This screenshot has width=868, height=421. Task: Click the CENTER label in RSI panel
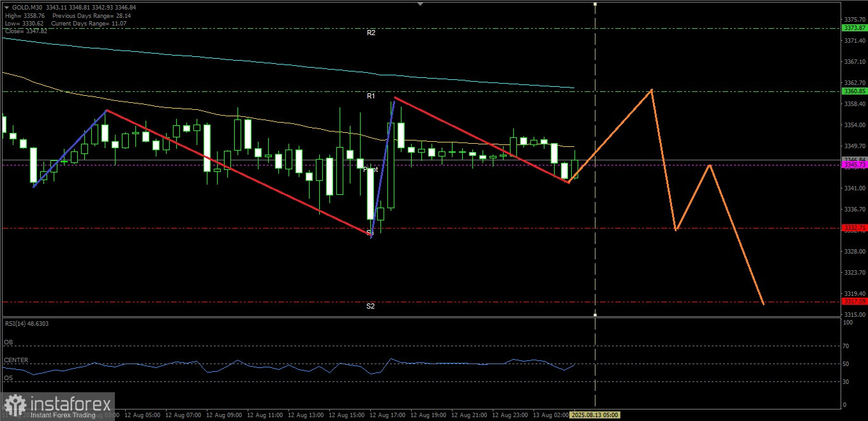(x=16, y=360)
